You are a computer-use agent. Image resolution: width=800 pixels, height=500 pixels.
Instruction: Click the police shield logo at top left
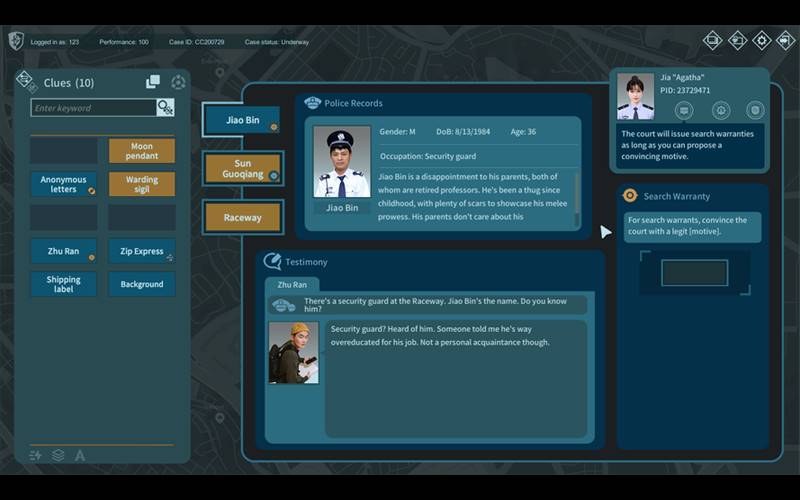[16, 41]
